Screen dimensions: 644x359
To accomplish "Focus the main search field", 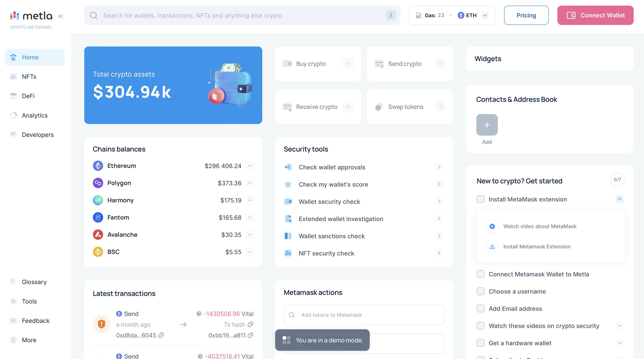I will [x=242, y=15].
